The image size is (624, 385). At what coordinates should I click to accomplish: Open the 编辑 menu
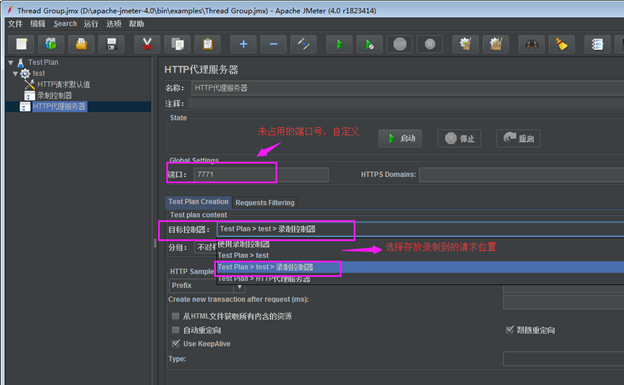(x=38, y=24)
